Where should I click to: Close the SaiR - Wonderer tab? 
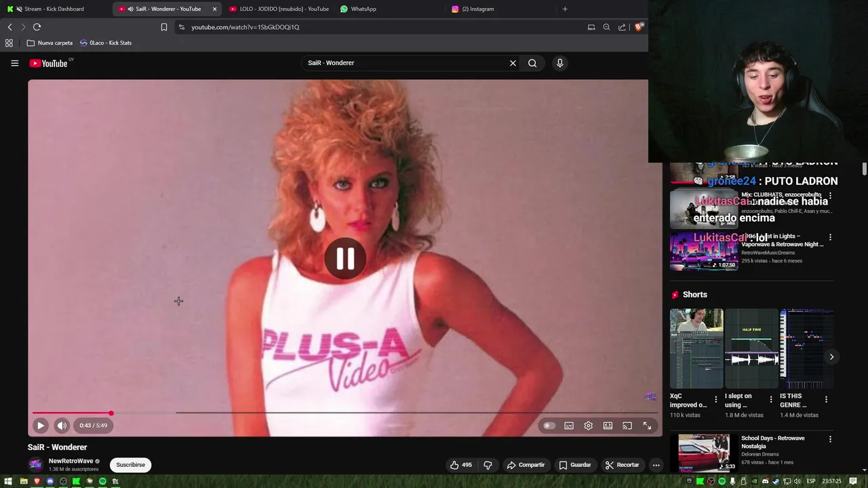click(x=214, y=9)
